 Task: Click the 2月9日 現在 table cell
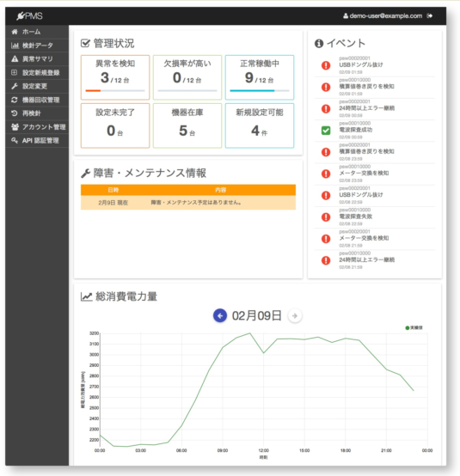(x=113, y=203)
